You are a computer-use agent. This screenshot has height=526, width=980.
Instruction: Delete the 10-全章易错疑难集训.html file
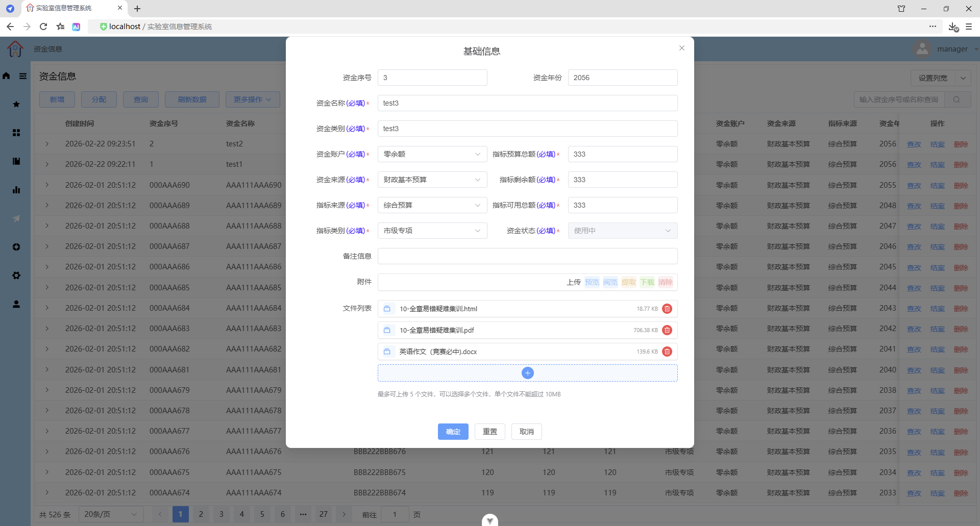667,309
